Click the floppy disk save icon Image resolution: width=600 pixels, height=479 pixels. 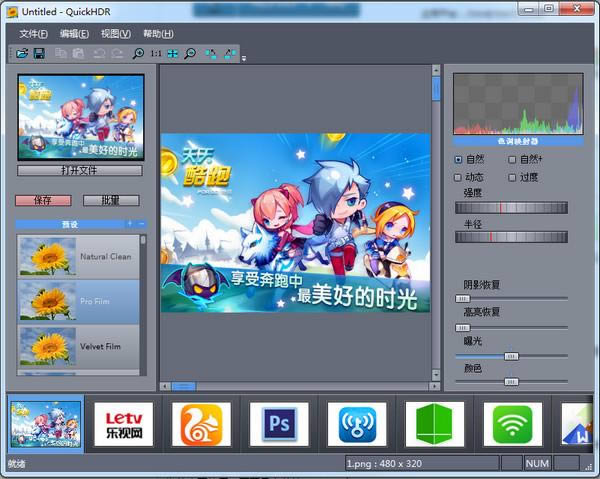(39, 53)
